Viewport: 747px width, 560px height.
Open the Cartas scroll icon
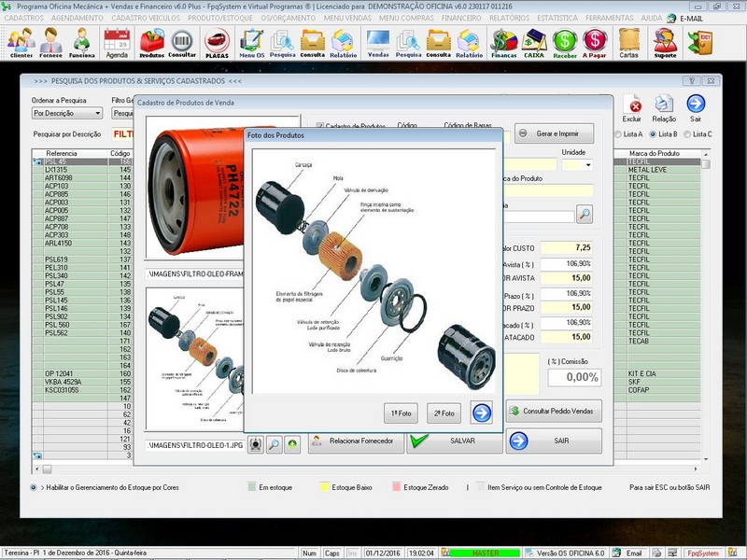click(628, 42)
